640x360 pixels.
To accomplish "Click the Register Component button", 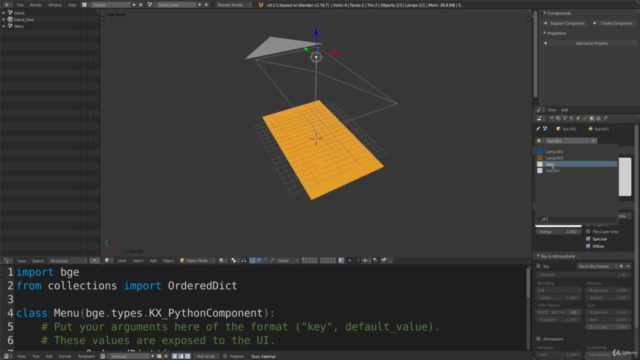I will [x=564, y=23].
